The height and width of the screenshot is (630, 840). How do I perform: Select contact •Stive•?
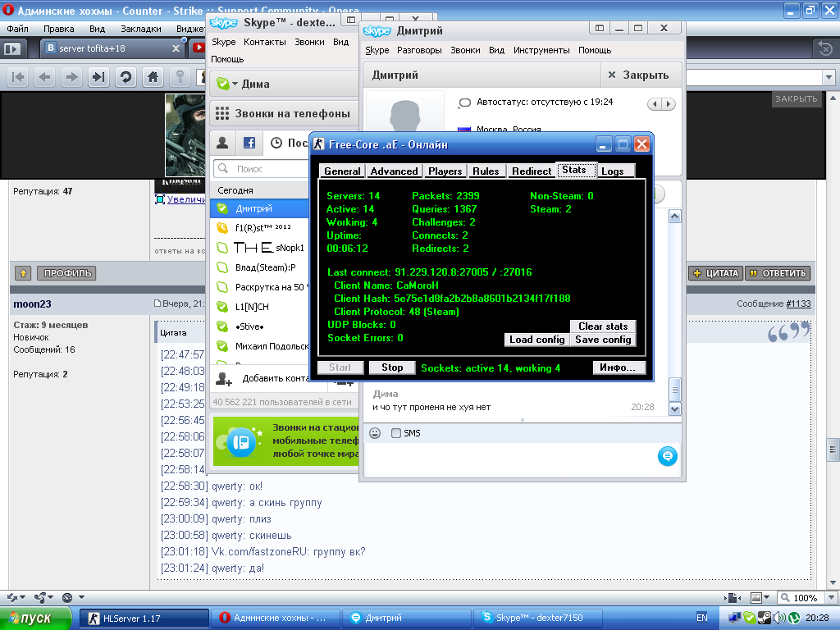pos(260,326)
